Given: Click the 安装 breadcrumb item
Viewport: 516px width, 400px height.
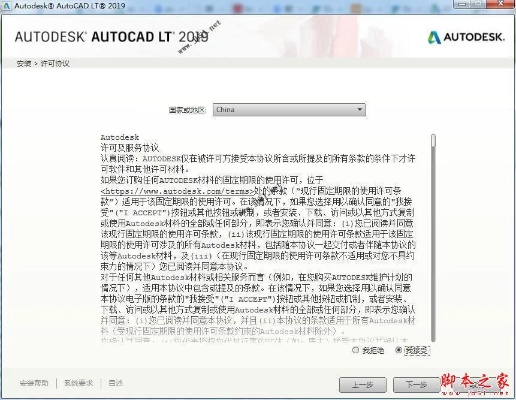Looking at the screenshot, I should pos(24,63).
